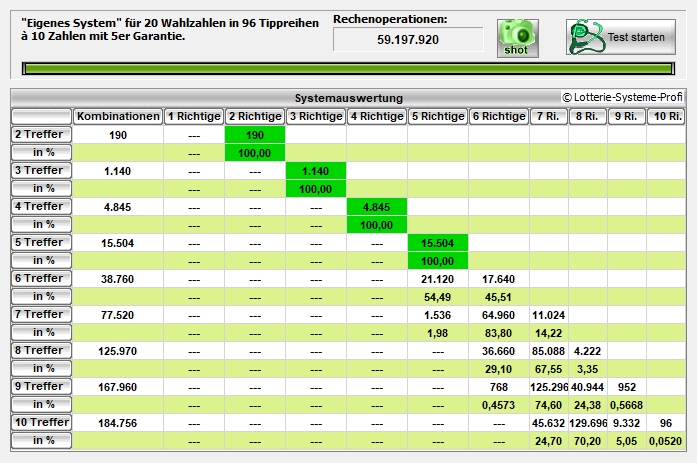This screenshot has height=463, width=697.
Task: Click the cell value 64.960
Action: 498,315
